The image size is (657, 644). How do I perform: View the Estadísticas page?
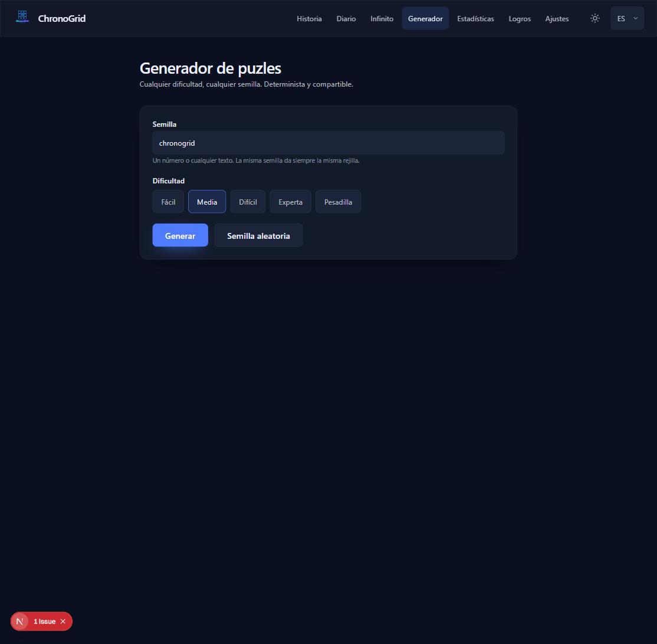(x=475, y=18)
